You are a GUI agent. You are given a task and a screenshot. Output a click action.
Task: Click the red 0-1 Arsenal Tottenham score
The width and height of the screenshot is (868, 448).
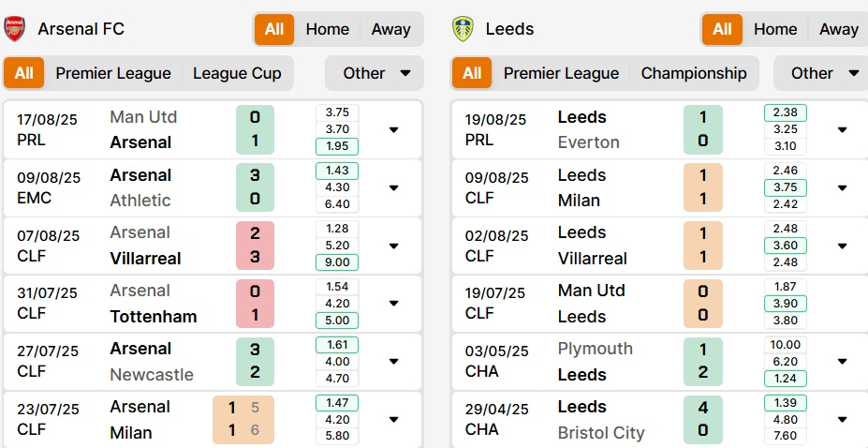(x=255, y=303)
